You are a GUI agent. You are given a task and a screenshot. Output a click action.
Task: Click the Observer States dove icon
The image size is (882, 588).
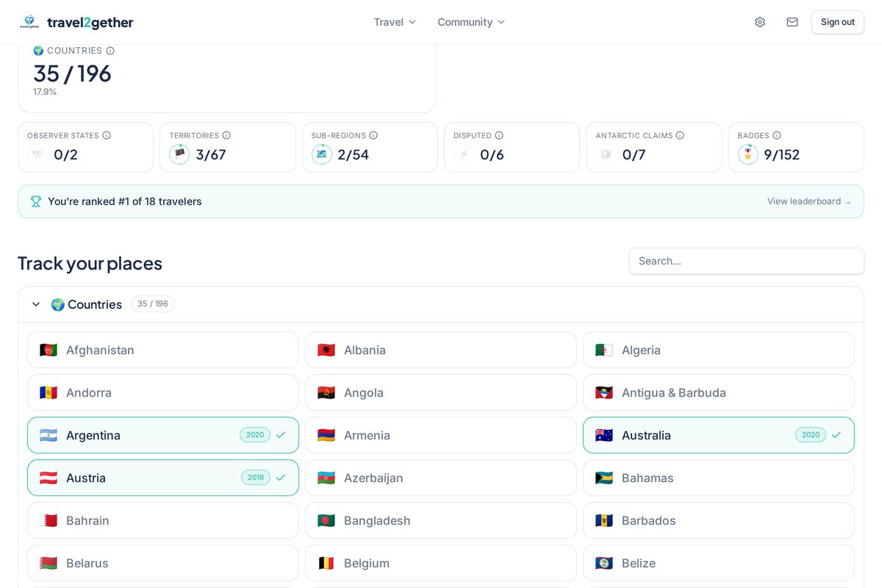(x=37, y=154)
